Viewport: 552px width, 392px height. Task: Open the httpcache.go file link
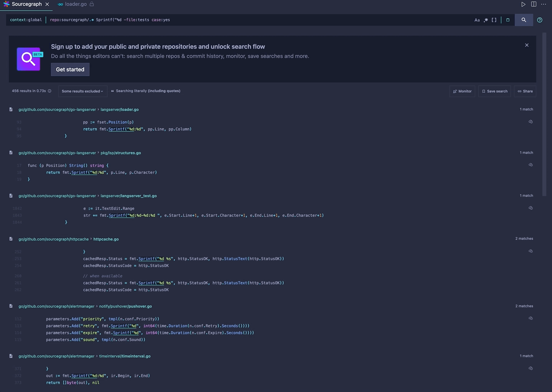coord(106,239)
